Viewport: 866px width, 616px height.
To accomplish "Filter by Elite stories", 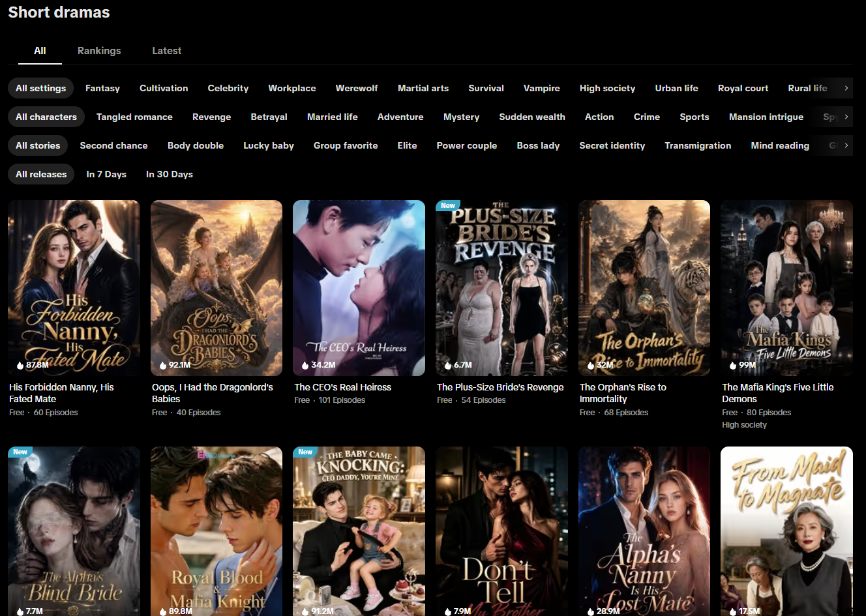I will tap(408, 145).
